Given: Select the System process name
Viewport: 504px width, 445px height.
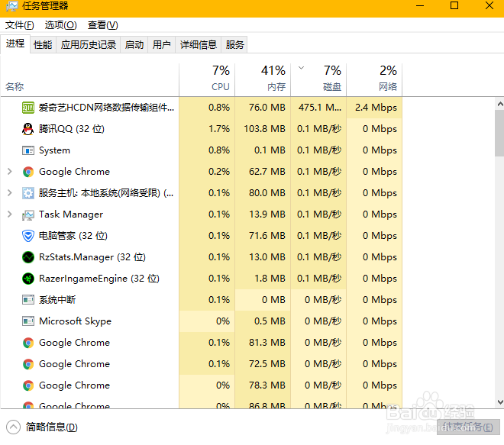Looking at the screenshot, I should [x=54, y=150].
